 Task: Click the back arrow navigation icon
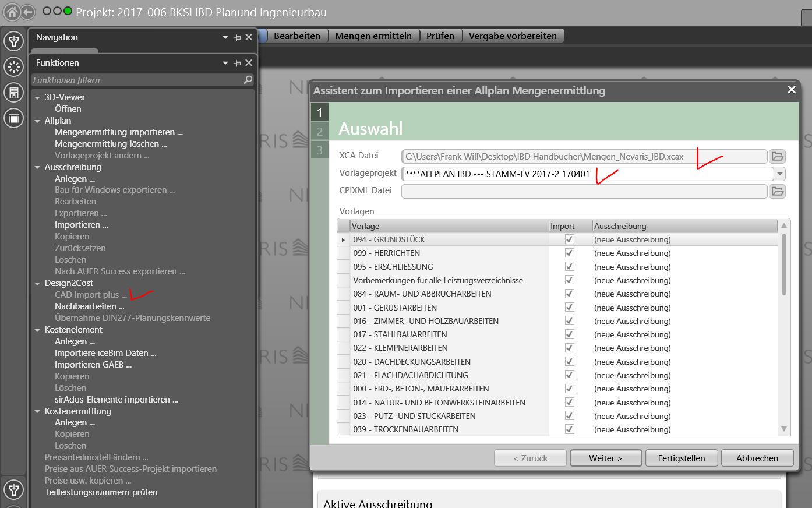(27, 12)
